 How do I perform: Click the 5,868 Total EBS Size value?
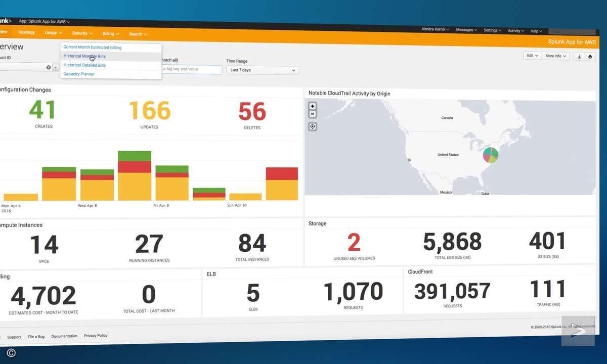click(452, 242)
